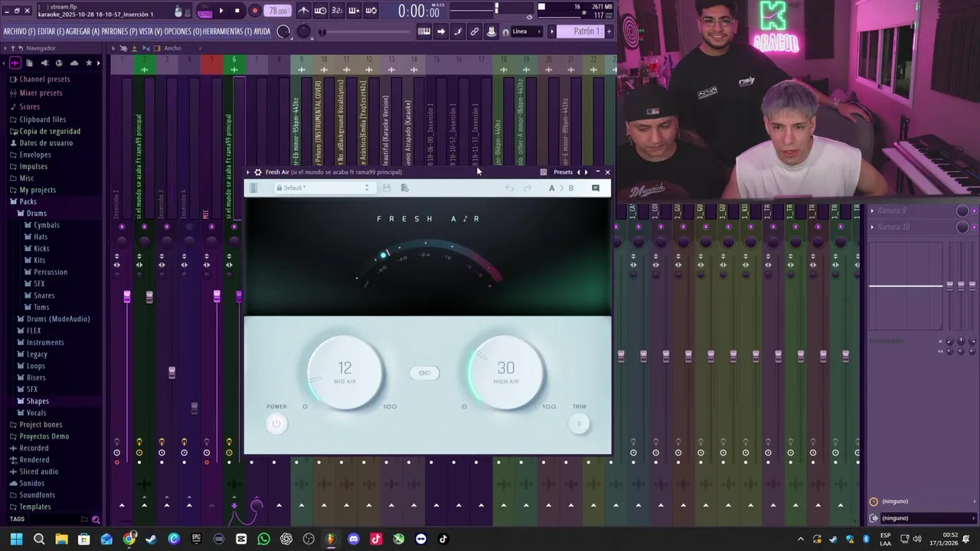
Task: Open Discord from the taskbar
Action: click(354, 539)
